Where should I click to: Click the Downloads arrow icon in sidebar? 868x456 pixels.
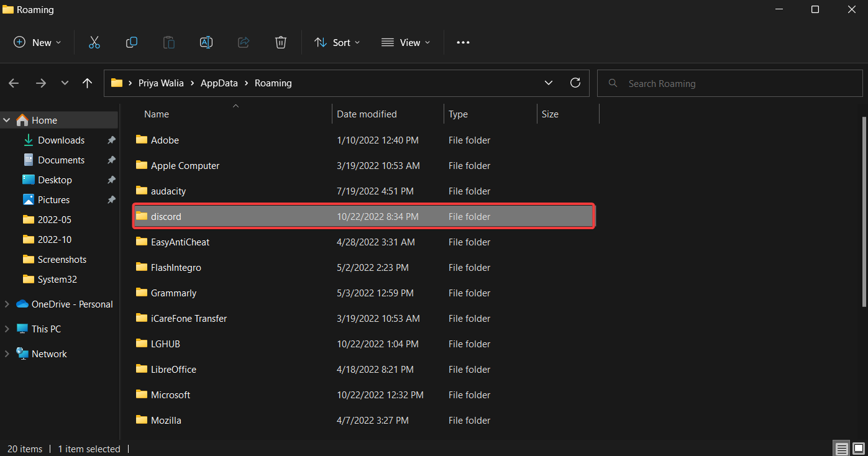[28, 140]
